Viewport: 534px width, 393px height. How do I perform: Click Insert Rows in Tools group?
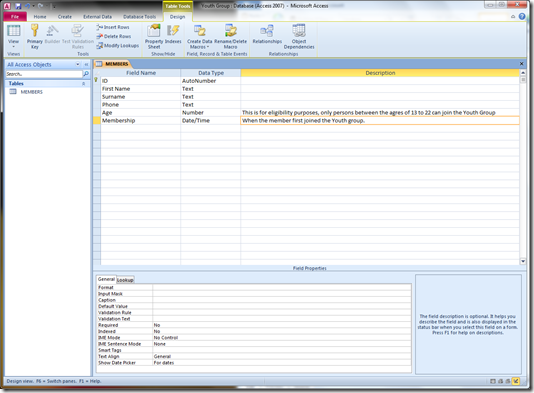point(113,27)
